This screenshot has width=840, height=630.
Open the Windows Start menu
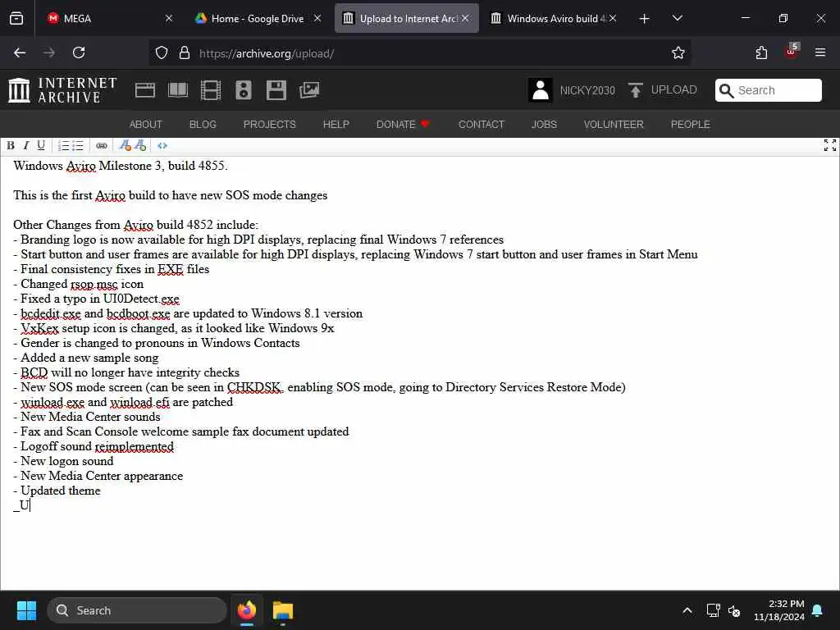(26, 610)
